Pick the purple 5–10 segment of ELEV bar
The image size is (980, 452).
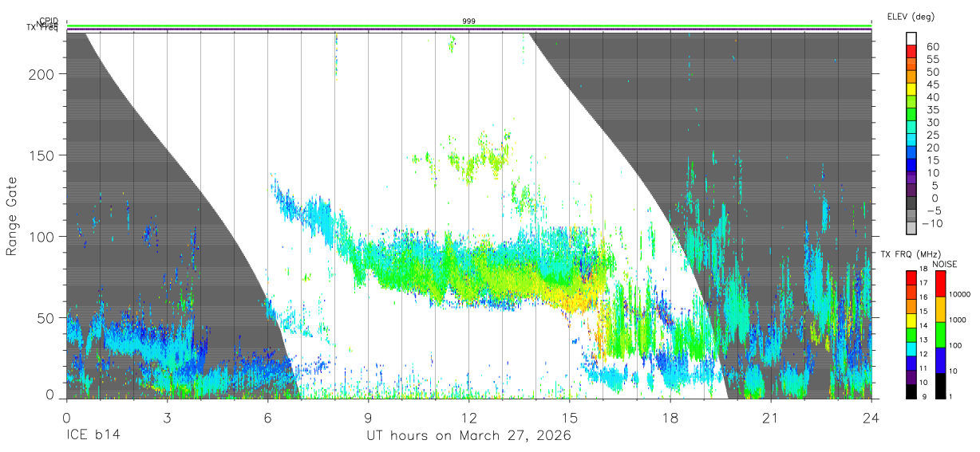(x=911, y=178)
